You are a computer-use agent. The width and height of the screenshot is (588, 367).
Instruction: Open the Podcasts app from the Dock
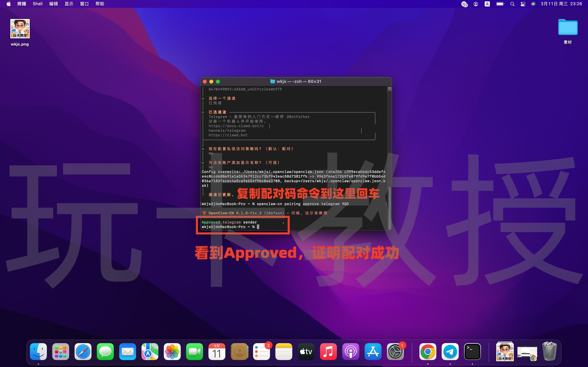coord(351,351)
